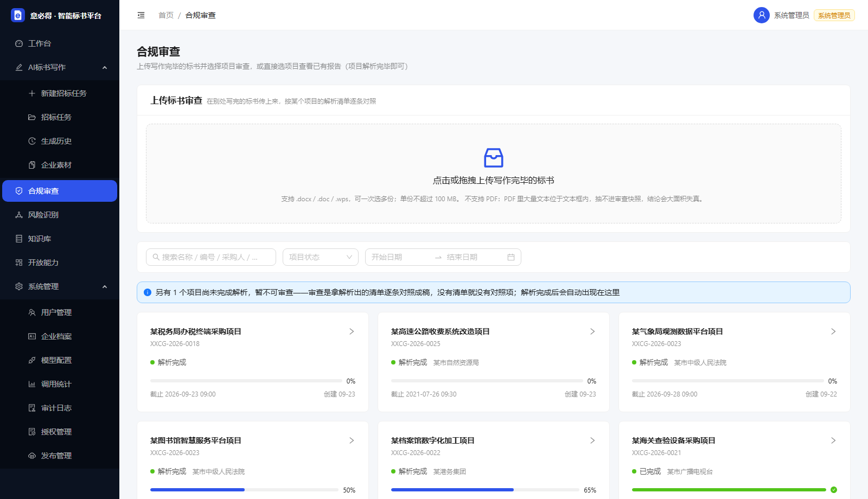Open chevron on 某税务局办税终端采购项目 card
868x499 pixels.
pos(352,331)
